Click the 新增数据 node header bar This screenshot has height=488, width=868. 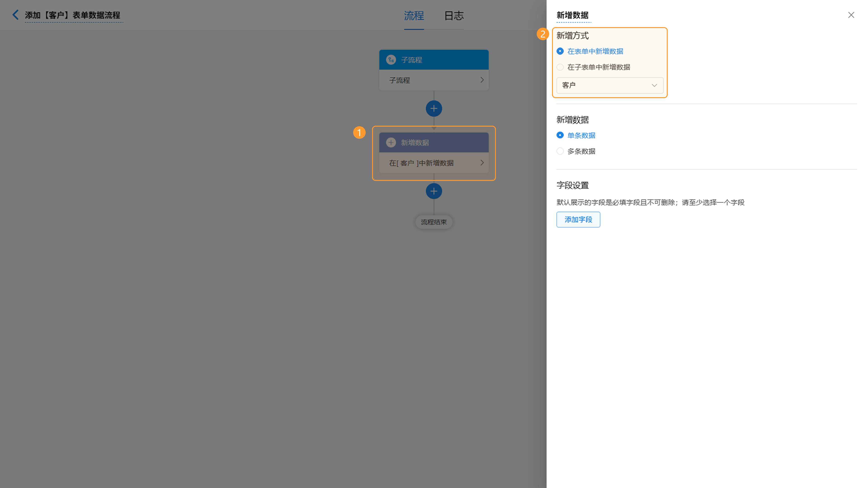[434, 142]
